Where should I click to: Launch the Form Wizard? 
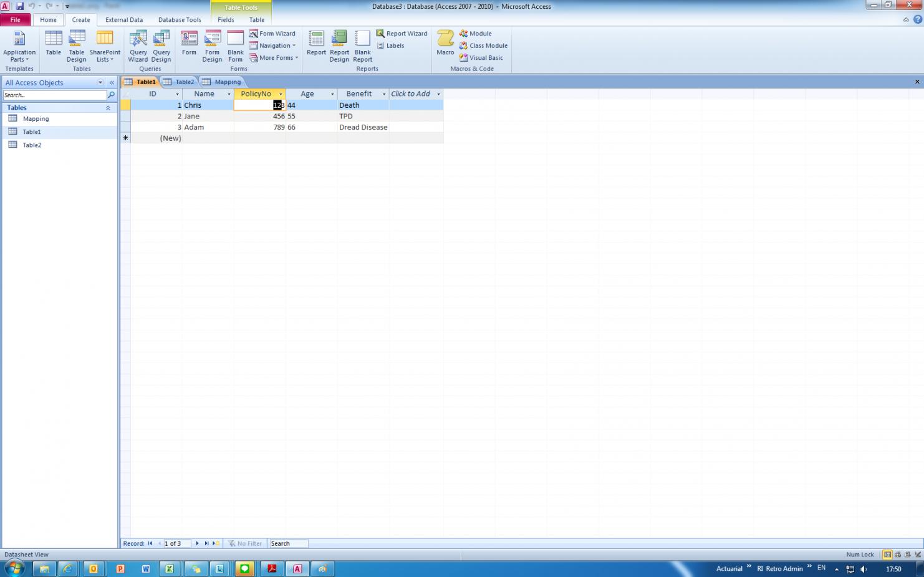point(272,34)
